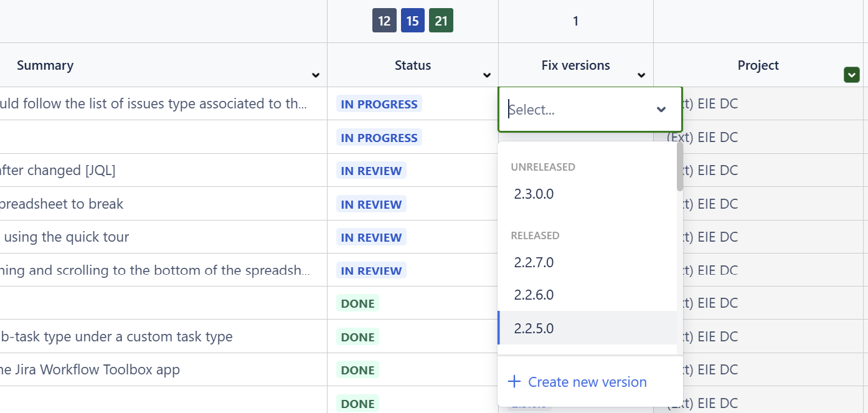Click the green status count badge 21
Viewport: 868px width, 413px height.
point(441,21)
